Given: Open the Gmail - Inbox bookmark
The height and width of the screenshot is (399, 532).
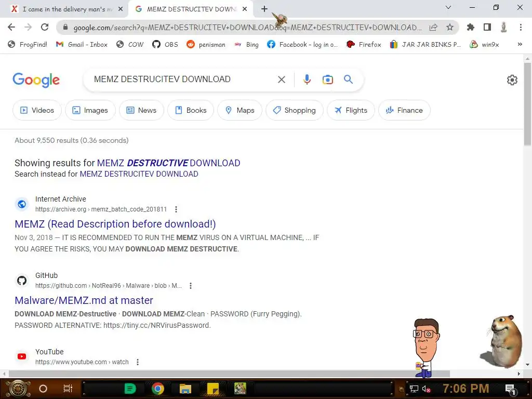Looking at the screenshot, I should tap(82, 45).
